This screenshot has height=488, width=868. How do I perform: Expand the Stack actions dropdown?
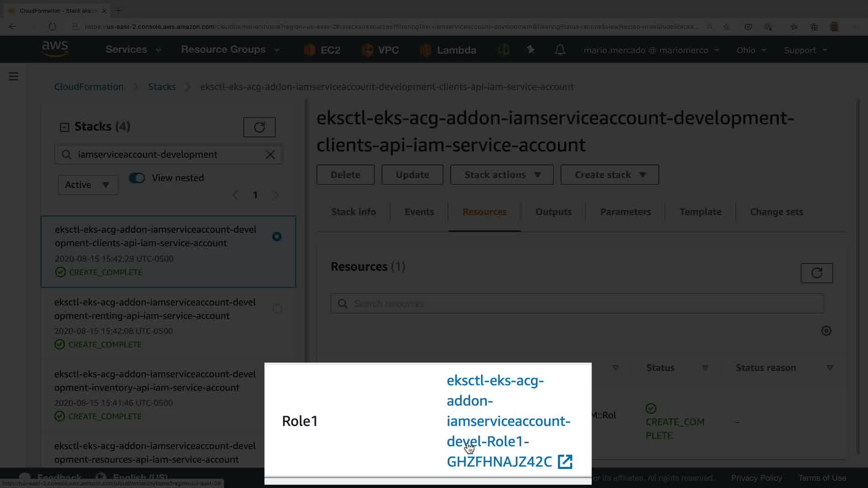(502, 175)
